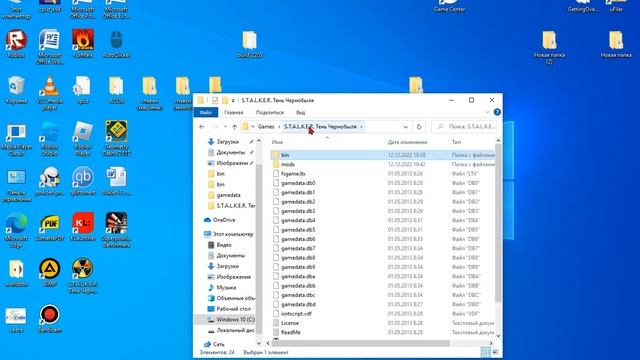Switch to details view layout toggle
Screen dimensions: 640x360
tap(486, 352)
